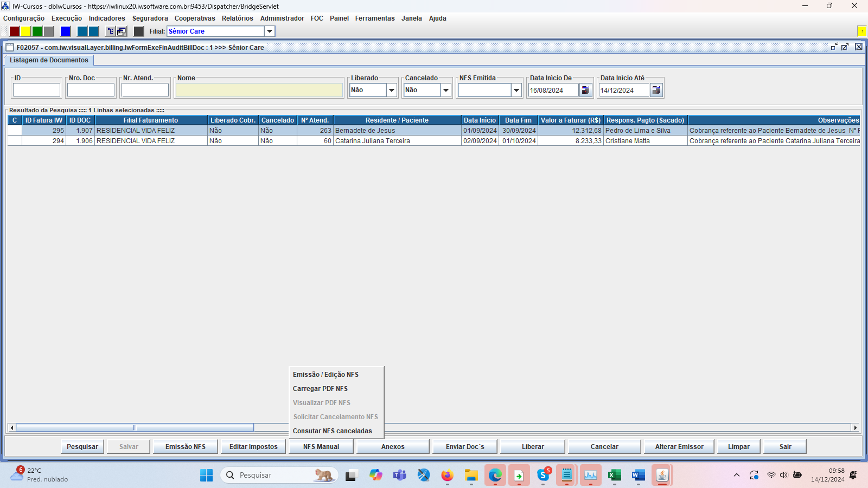Click the Editar Impostos button
The height and width of the screenshot is (488, 868).
[x=253, y=447]
